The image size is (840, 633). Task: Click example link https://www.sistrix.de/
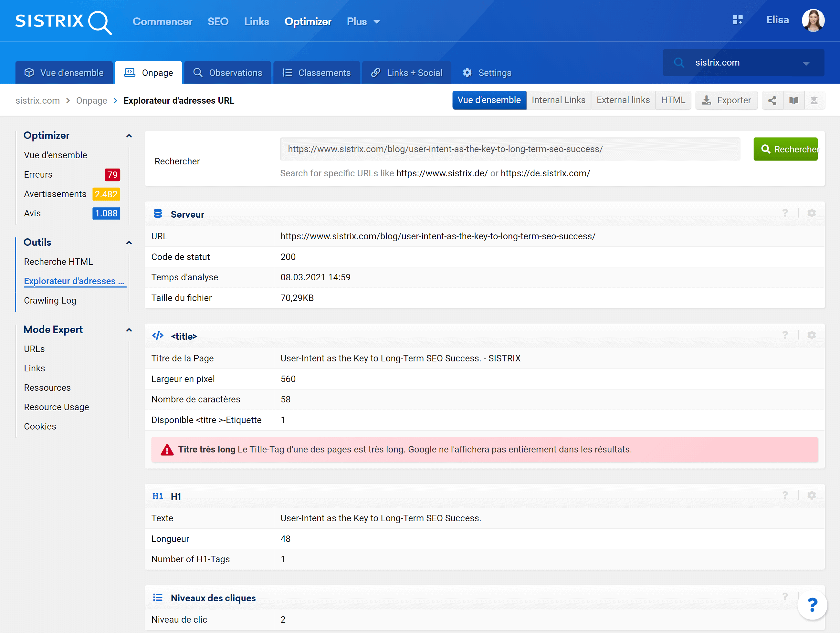pyautogui.click(x=442, y=173)
